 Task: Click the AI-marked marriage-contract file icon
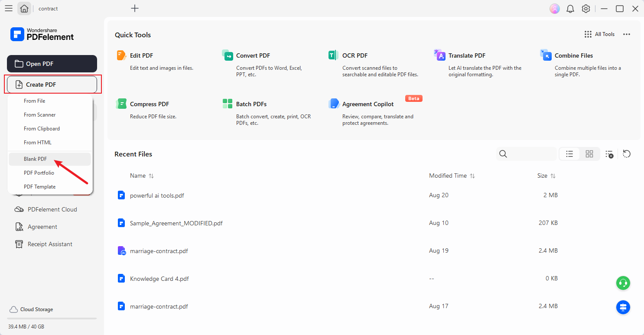coord(122,251)
